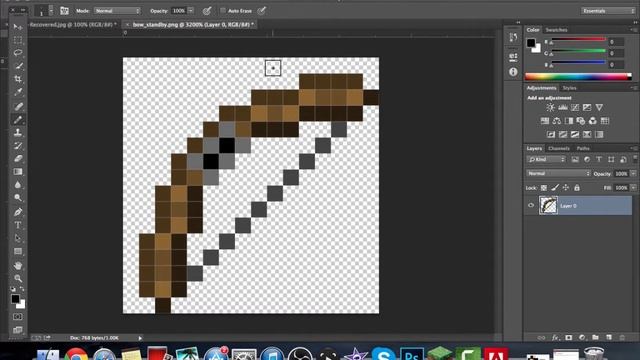Open the Layers panel flyout menu
The height and width of the screenshot is (360, 640).
(634, 148)
